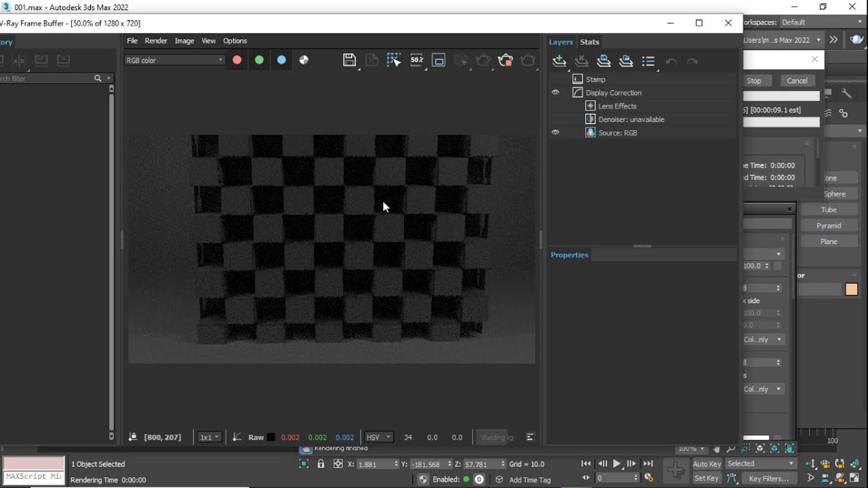
Task: Go to the end frame
Action: [648, 464]
